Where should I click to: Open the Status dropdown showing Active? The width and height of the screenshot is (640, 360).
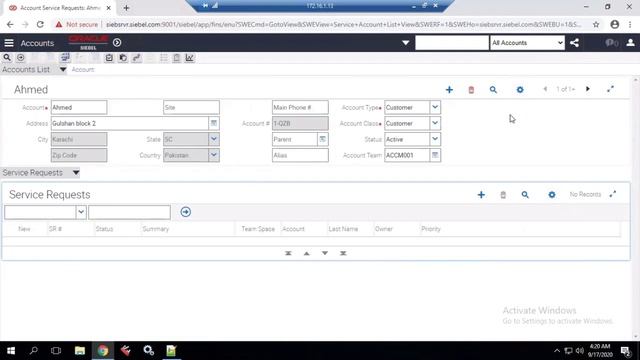click(435, 139)
